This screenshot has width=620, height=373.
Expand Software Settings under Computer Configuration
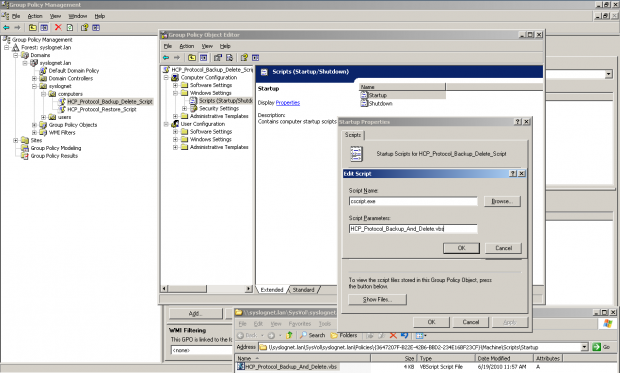tap(175, 85)
